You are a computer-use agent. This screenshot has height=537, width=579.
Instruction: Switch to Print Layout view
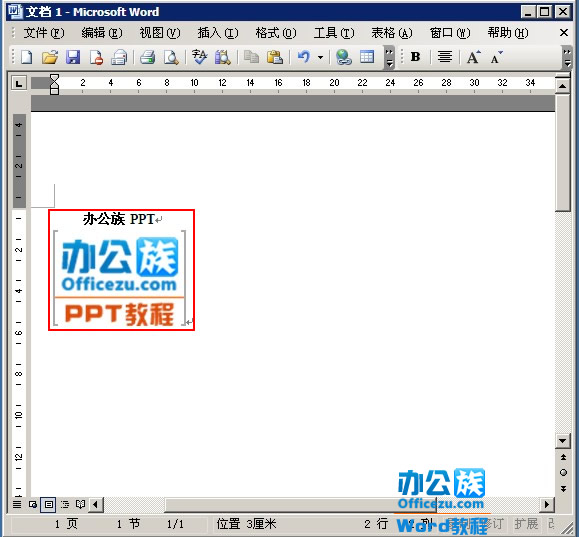tap(48, 504)
